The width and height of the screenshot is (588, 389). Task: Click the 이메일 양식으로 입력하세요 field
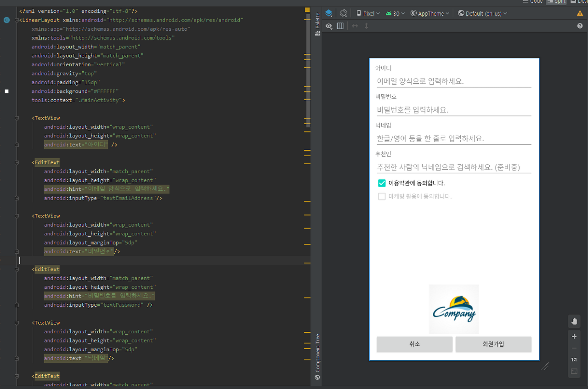454,81
